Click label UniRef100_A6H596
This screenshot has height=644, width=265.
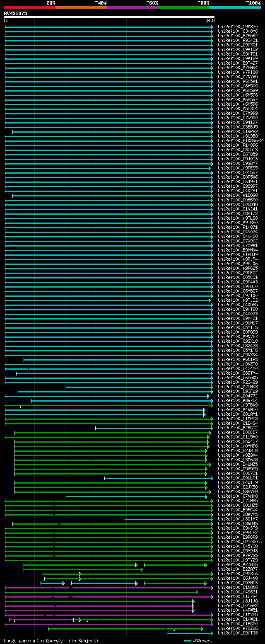(238, 104)
